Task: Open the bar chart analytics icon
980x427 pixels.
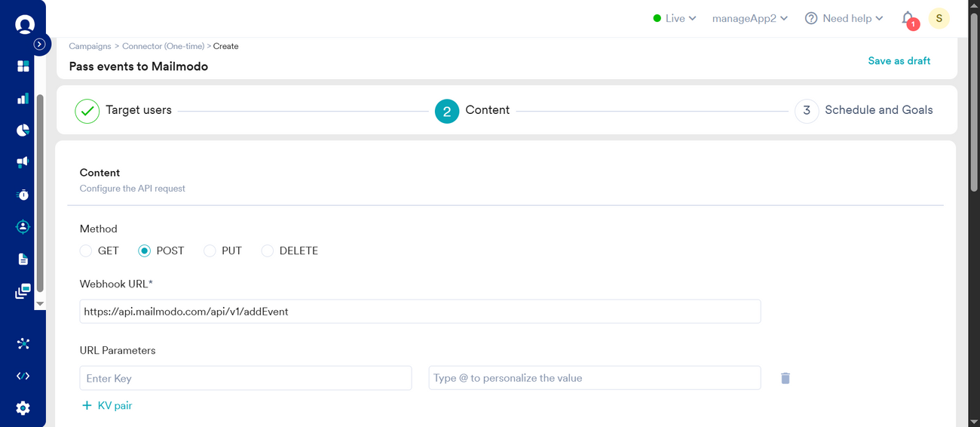Action: (x=23, y=99)
